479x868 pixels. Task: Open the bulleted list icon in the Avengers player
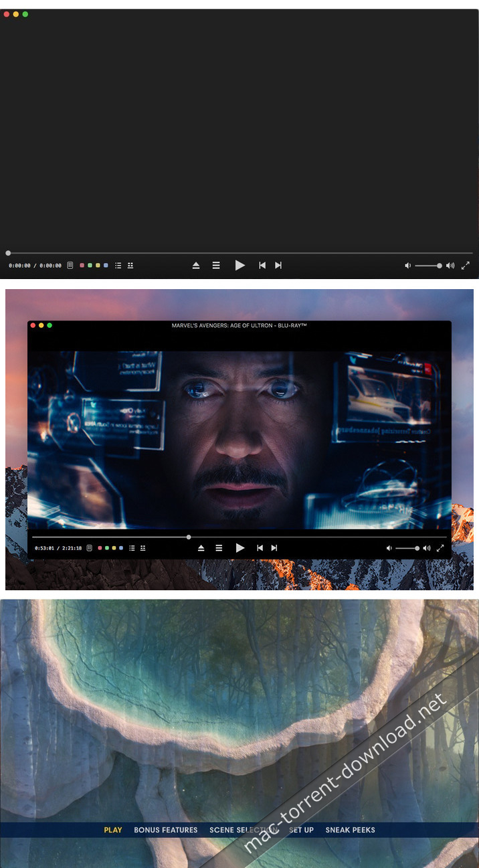(x=132, y=548)
